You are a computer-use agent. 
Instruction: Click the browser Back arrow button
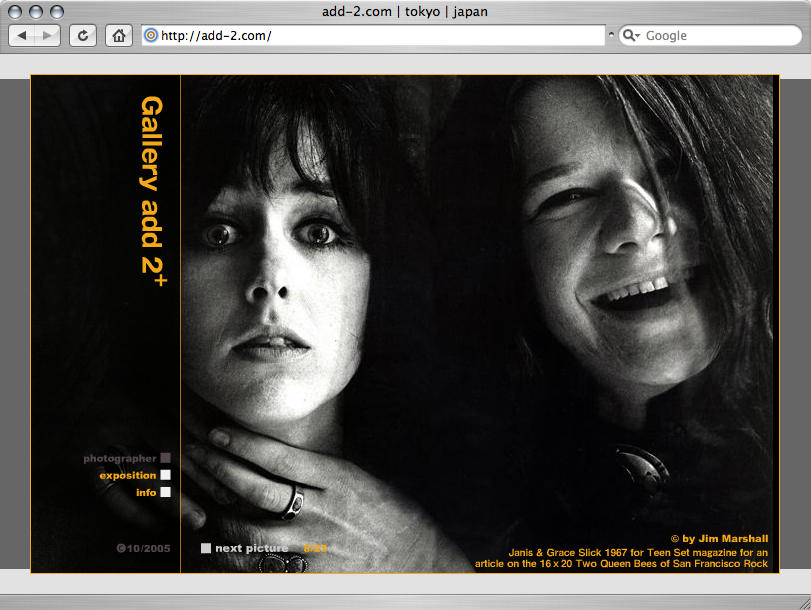point(22,36)
